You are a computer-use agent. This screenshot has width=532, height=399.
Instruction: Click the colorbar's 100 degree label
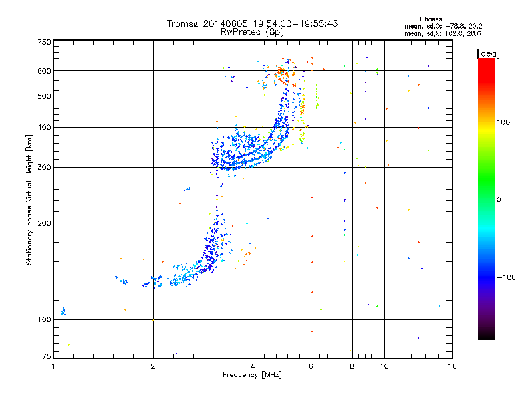click(x=503, y=122)
